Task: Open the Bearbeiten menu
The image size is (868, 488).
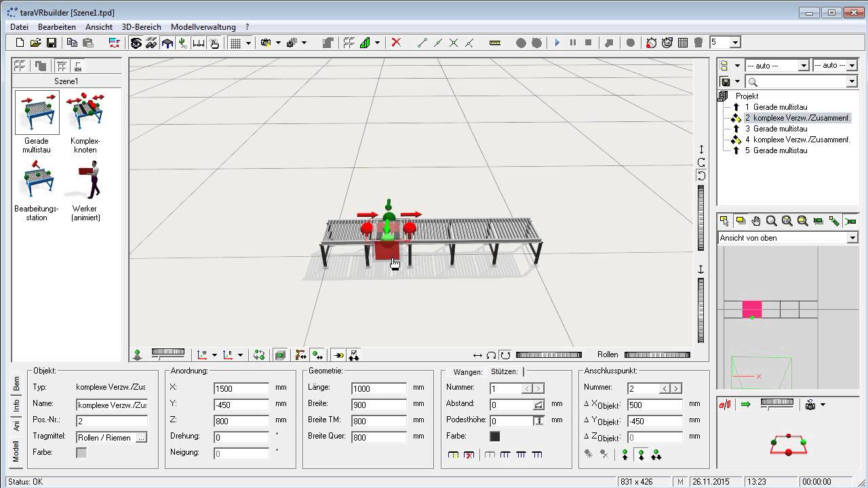Action: pos(57,27)
